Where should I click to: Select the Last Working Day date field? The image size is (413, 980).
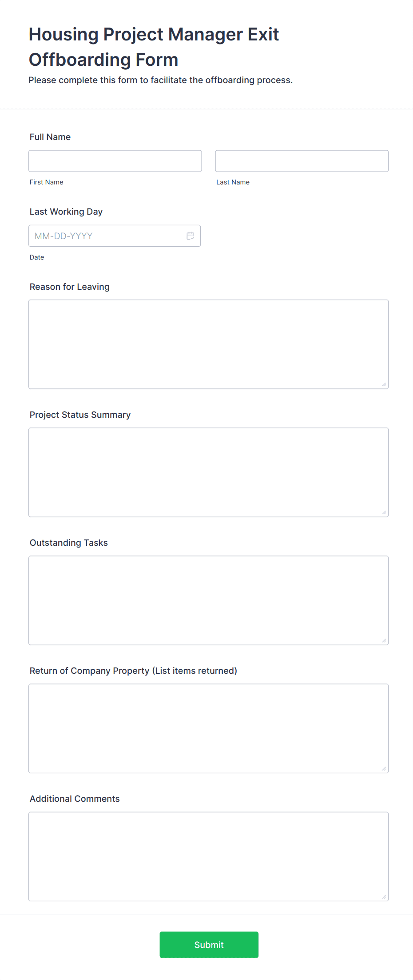pos(107,236)
